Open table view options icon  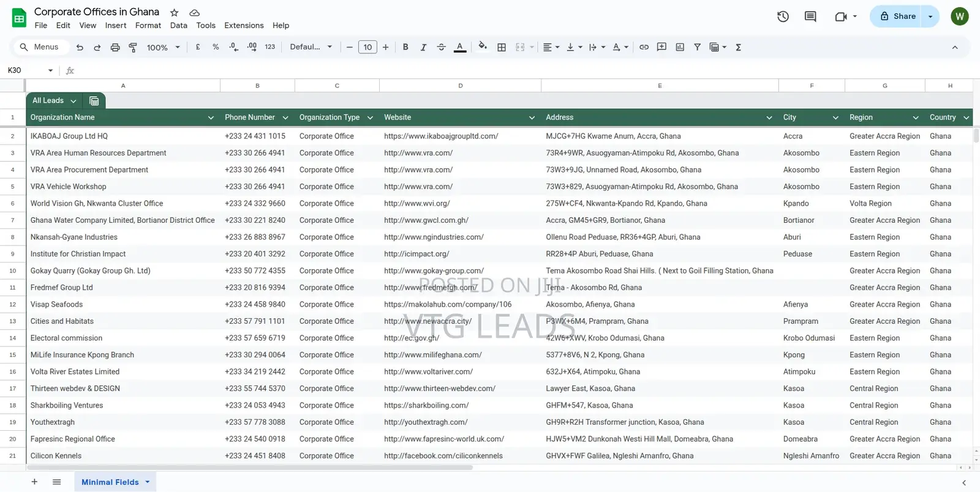(717, 47)
